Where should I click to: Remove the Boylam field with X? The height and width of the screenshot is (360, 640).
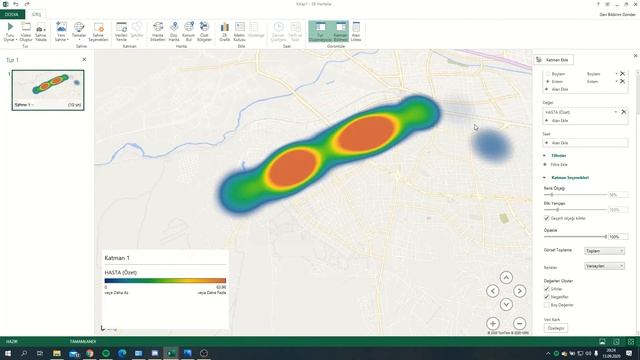tap(622, 74)
